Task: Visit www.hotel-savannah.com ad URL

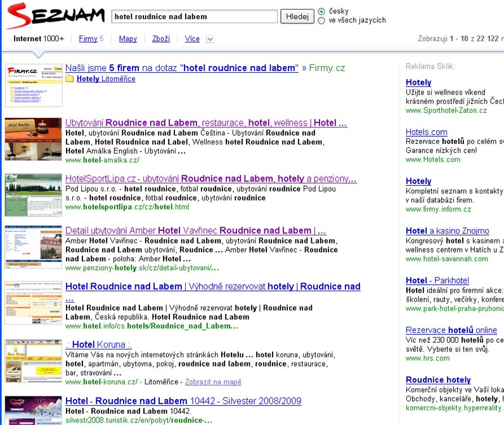Action: coord(447,259)
